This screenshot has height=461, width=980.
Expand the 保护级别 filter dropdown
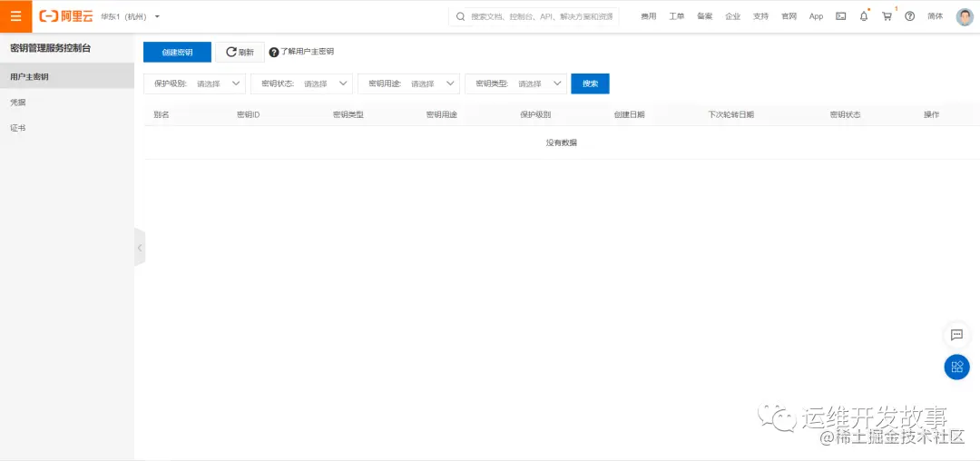tap(195, 83)
